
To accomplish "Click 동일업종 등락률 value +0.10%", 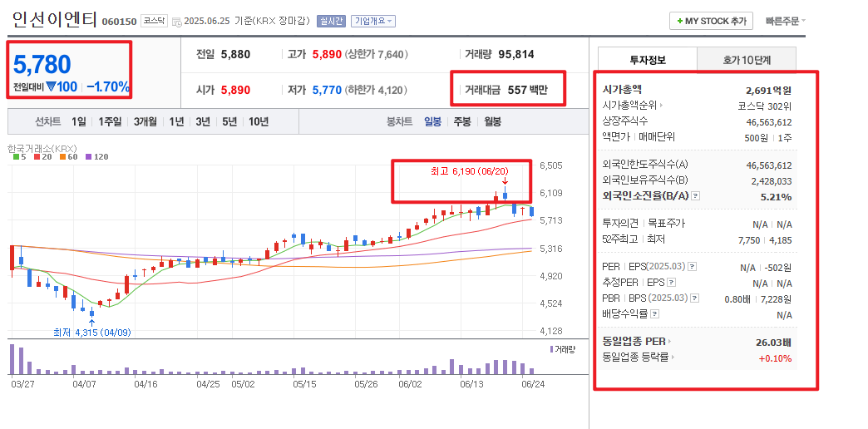I will pos(775,358).
